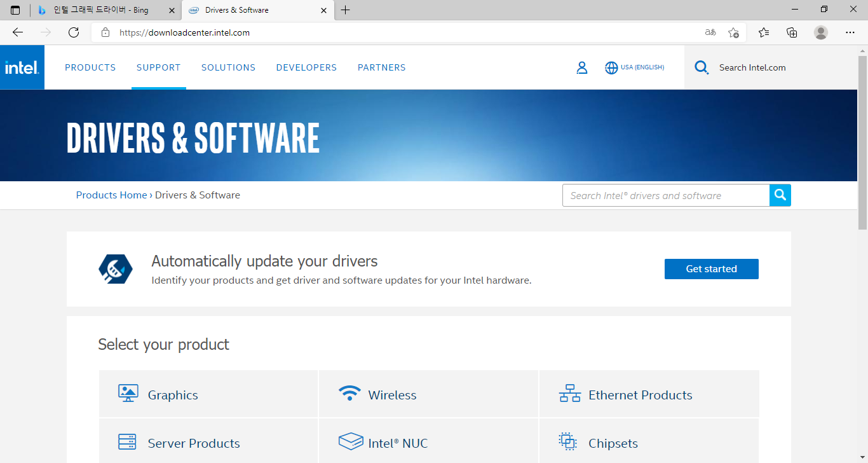868x463 pixels.
Task: Click the translate page icon in address bar
Action: (710, 32)
